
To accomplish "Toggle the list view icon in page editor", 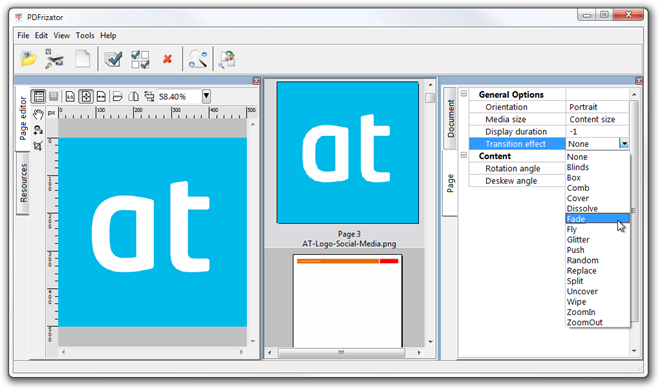I will [39, 96].
